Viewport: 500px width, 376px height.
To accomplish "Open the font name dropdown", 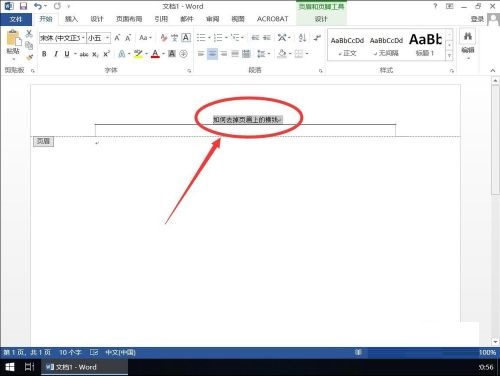I will pos(83,38).
